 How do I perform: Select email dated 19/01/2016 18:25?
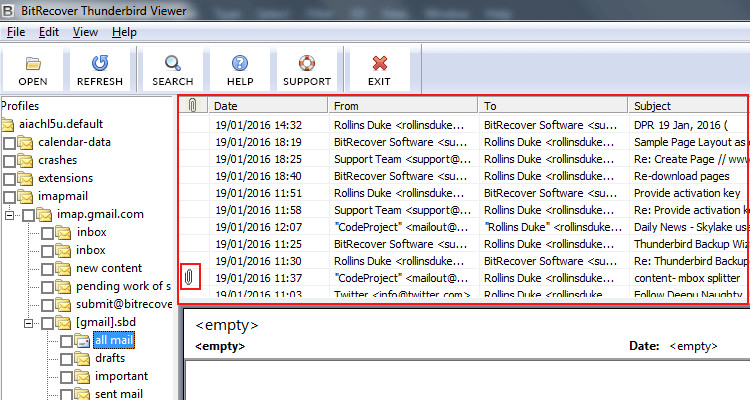click(463, 159)
